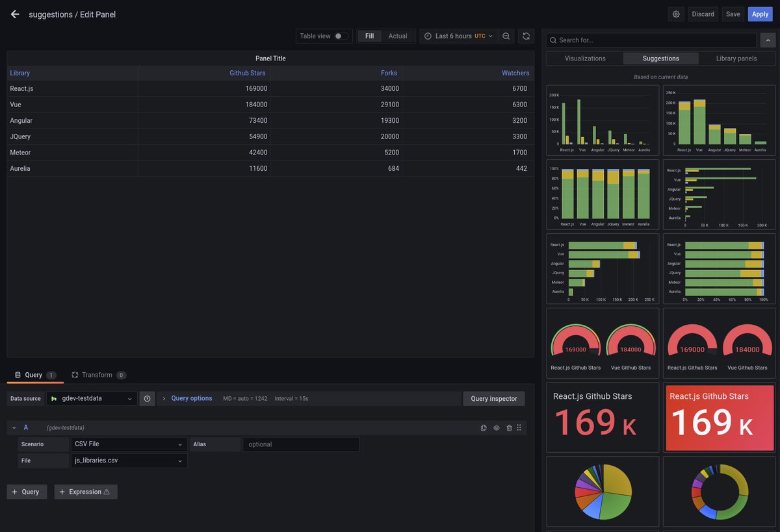
Task: Collapse query A row chevron
Action: tap(14, 427)
